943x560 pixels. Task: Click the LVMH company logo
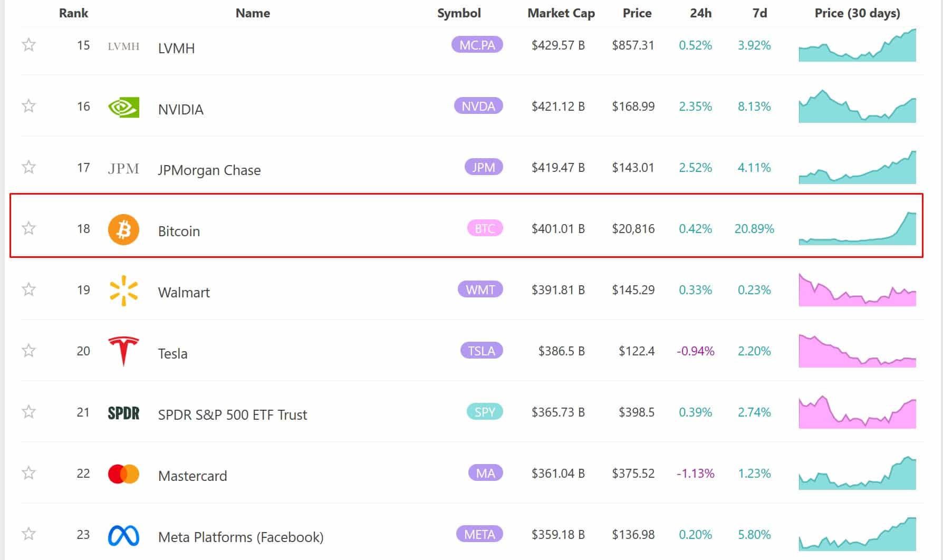tap(123, 46)
